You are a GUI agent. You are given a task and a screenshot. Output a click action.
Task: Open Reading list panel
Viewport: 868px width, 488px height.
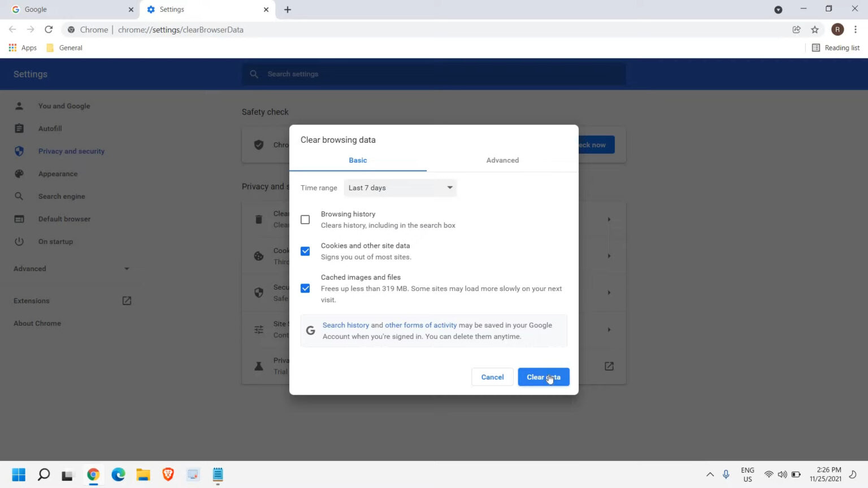[835, 48]
